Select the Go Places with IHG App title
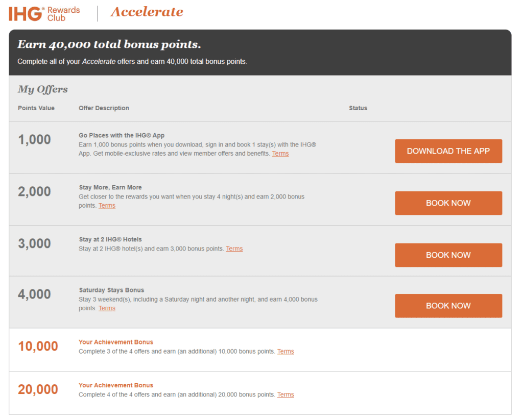This screenshot has height=420, width=523. [122, 136]
